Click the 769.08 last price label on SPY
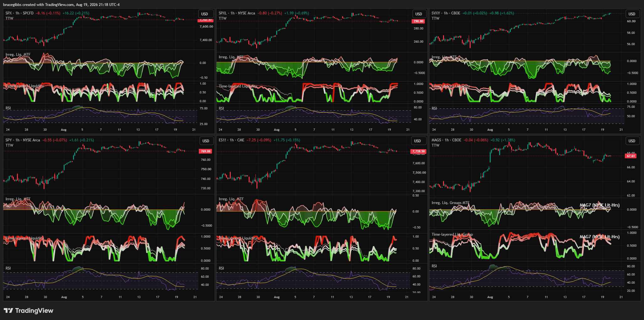 click(205, 151)
